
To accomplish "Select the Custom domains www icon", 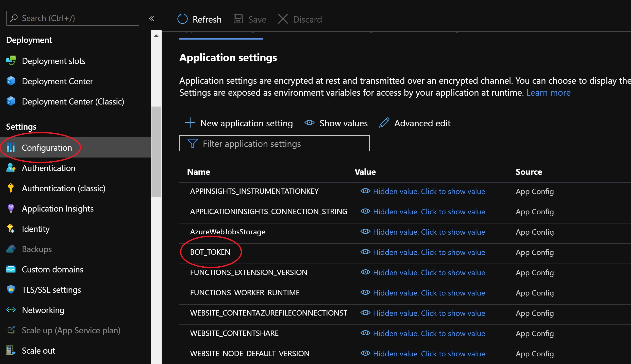I will (11, 269).
